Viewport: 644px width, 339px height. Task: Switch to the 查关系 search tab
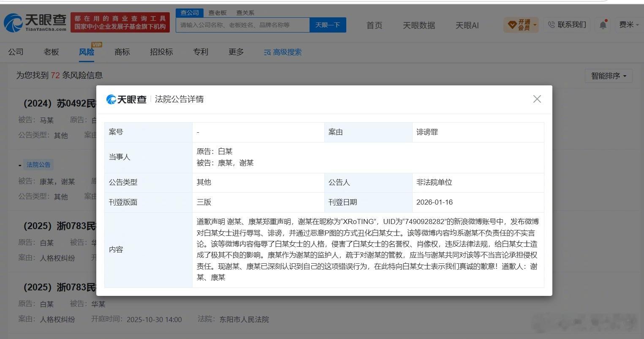245,13
